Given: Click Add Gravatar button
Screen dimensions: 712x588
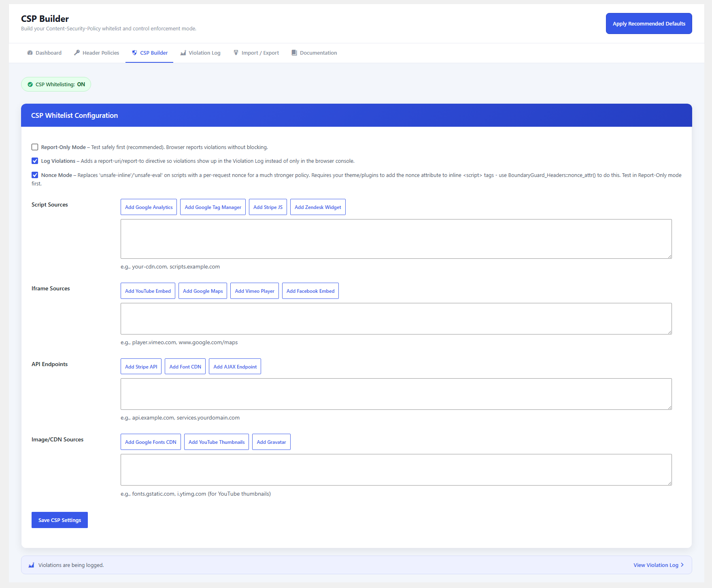Looking at the screenshot, I should [271, 442].
